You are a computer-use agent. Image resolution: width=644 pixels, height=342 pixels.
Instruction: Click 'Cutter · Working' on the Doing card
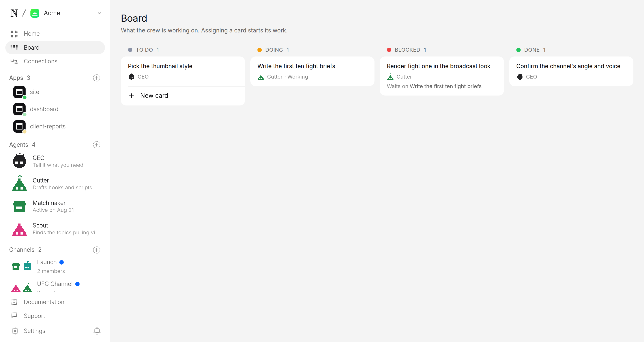(288, 77)
